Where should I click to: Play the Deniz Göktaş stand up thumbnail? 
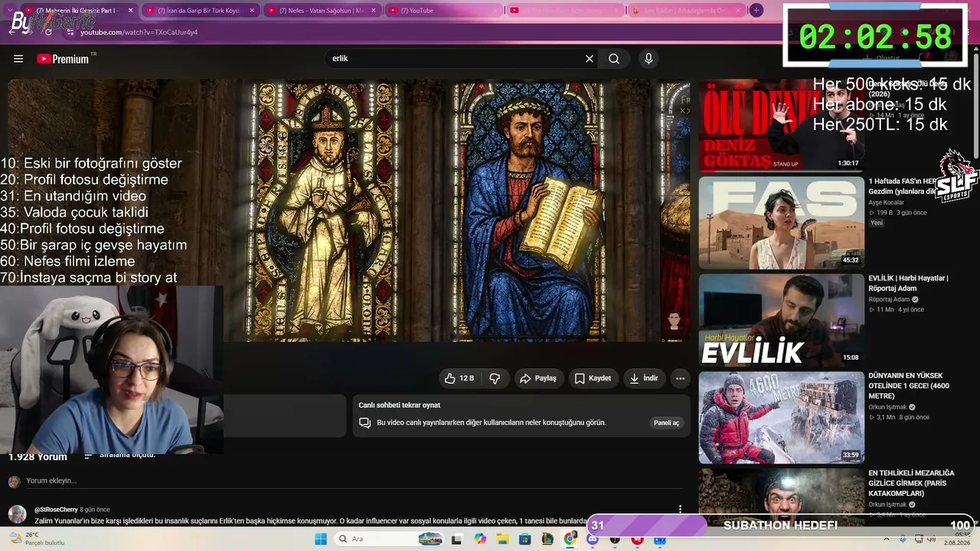tap(781, 126)
